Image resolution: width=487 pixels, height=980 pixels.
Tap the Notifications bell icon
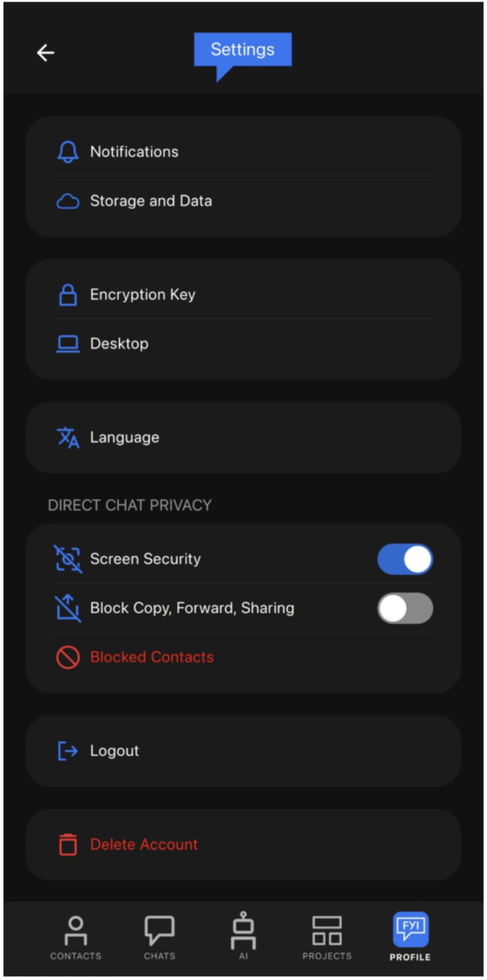point(68,152)
